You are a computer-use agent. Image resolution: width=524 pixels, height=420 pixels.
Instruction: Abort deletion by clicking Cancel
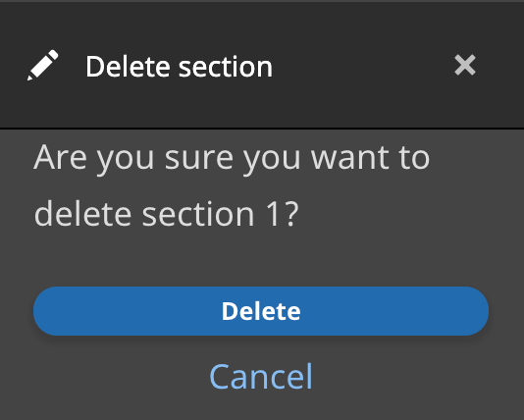[261, 377]
